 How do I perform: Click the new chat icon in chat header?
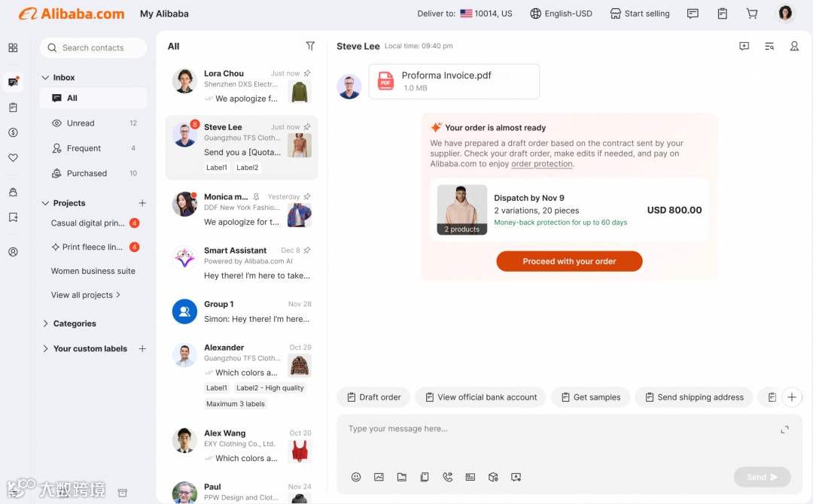(744, 46)
